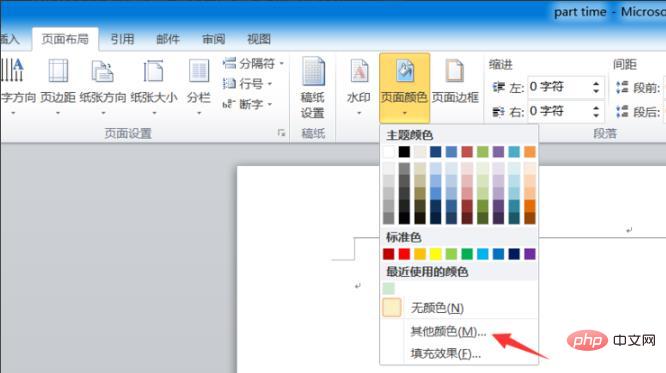Click the 段后 spacing after icon
The width and height of the screenshot is (666, 373).
[x=622, y=112]
